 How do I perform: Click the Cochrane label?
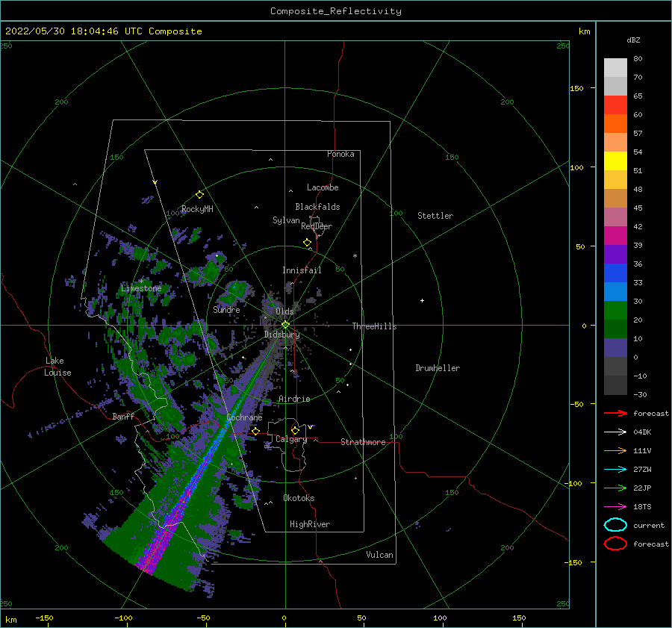[244, 417]
